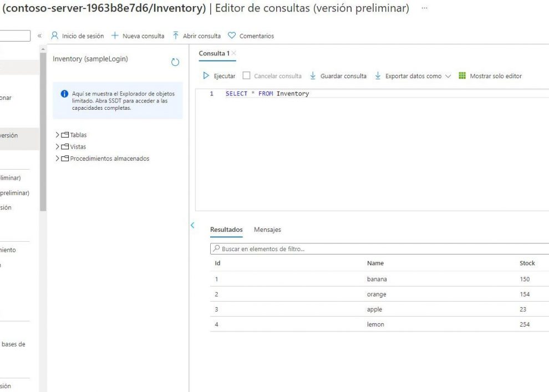Click the Cancelar consulta square checkbox icon
Viewport: 549px width, 392px height.
(247, 76)
